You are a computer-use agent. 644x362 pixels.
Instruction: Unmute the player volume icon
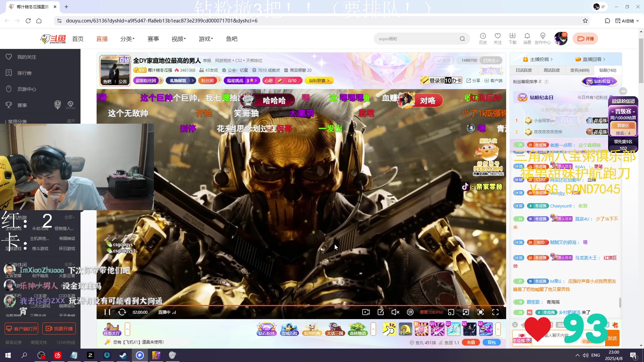pyautogui.click(x=395, y=312)
